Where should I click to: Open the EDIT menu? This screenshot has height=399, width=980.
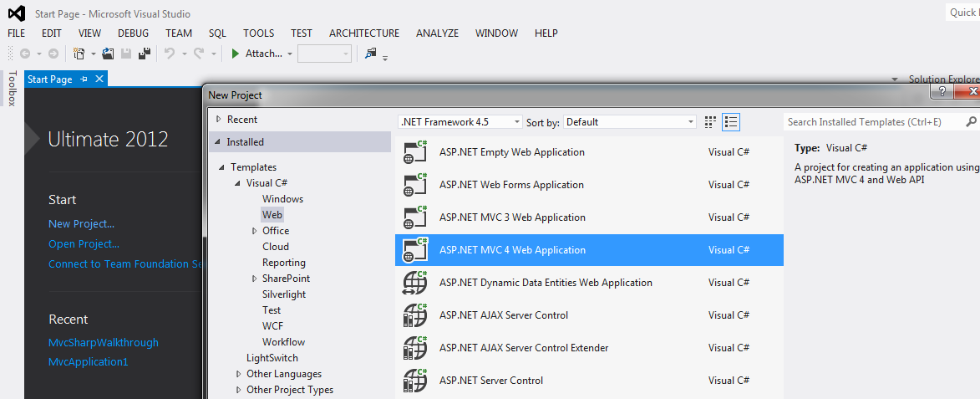pos(52,33)
